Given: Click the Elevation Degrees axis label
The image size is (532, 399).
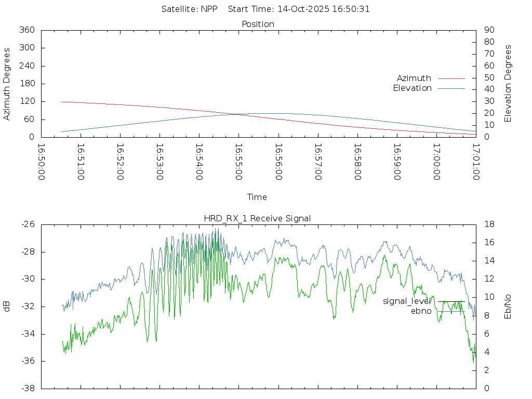Looking at the screenshot, I should pyautogui.click(x=508, y=84).
